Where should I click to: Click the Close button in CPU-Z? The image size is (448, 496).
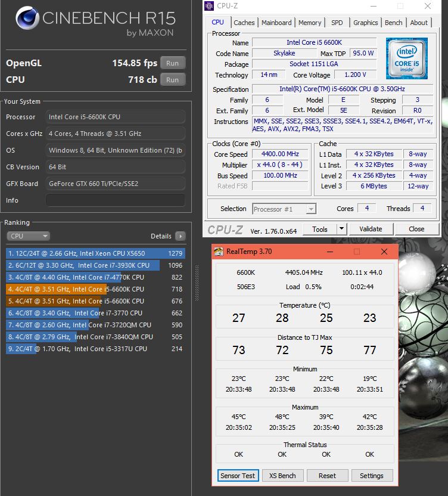[x=416, y=229]
